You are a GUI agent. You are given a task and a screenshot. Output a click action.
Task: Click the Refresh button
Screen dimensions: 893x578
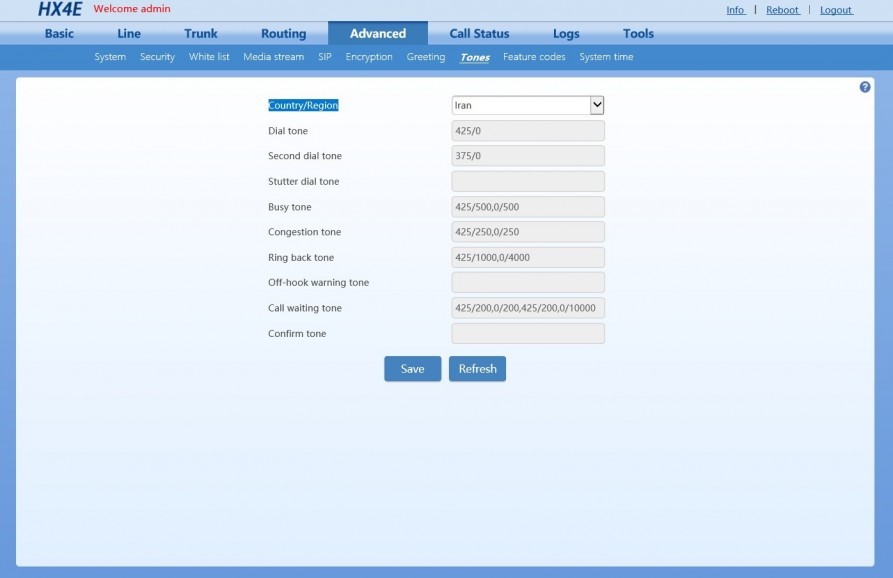click(x=477, y=369)
